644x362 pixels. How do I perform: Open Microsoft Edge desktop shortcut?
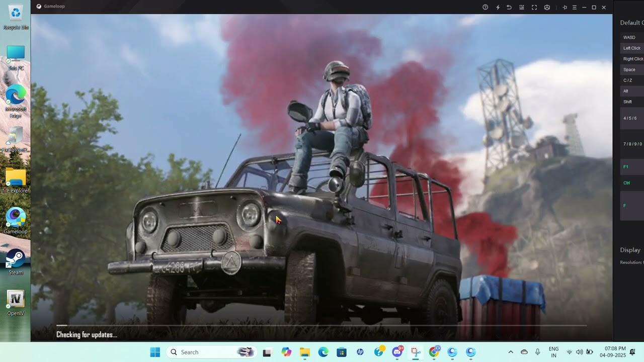[x=16, y=102]
